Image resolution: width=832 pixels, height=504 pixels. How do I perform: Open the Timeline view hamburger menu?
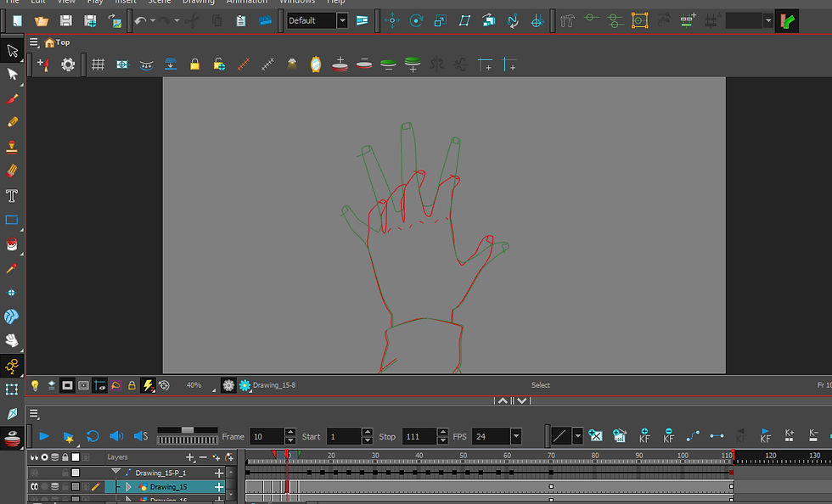point(33,414)
